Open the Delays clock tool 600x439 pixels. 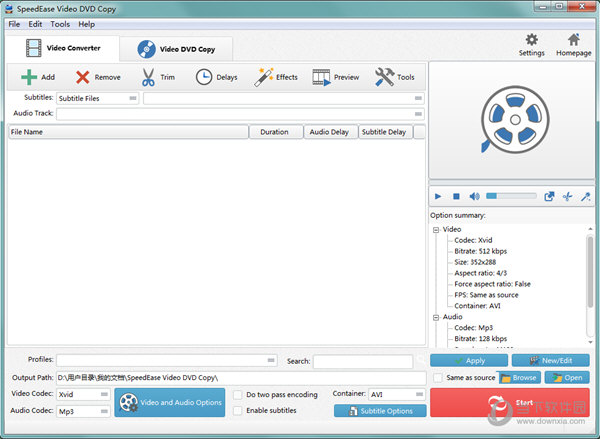coord(217,77)
